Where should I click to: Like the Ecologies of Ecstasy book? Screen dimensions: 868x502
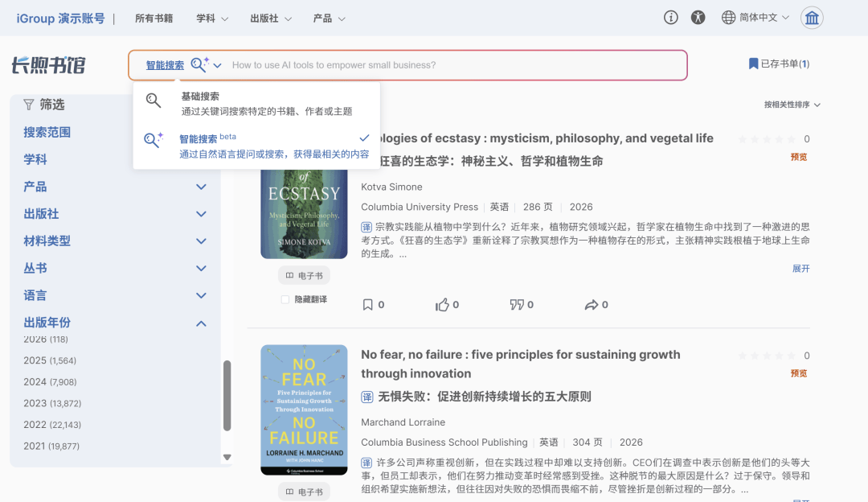click(x=442, y=305)
